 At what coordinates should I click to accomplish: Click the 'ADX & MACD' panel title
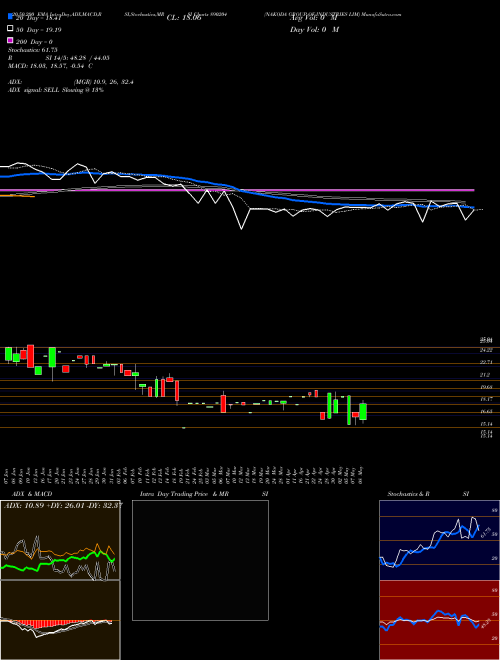pos(32,494)
